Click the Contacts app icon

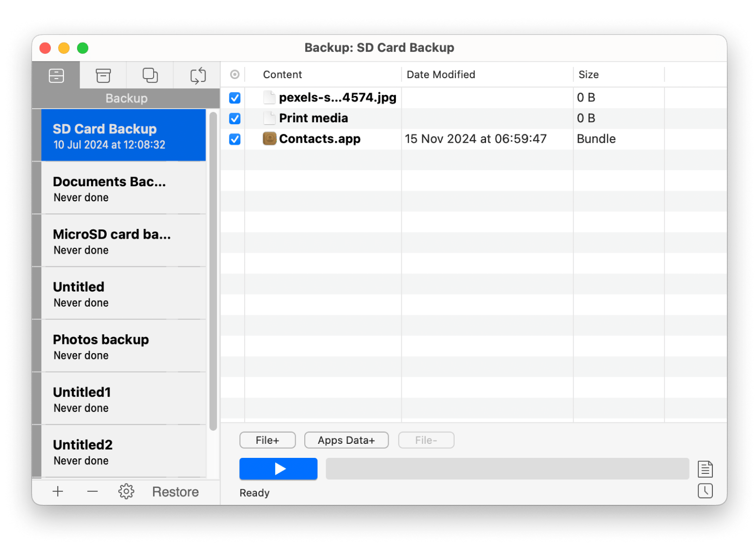pos(269,139)
